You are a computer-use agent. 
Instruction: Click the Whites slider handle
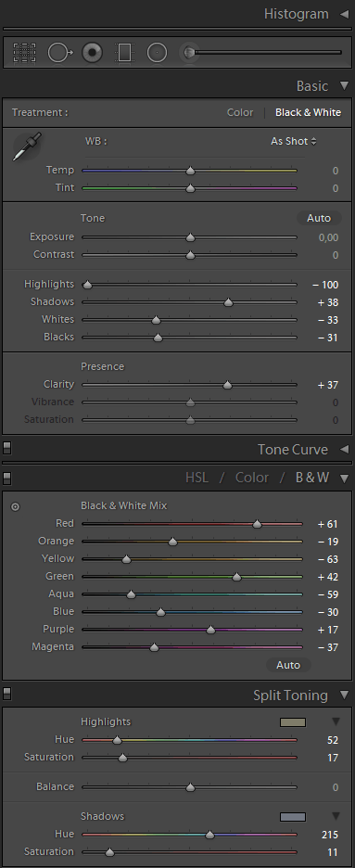click(156, 320)
